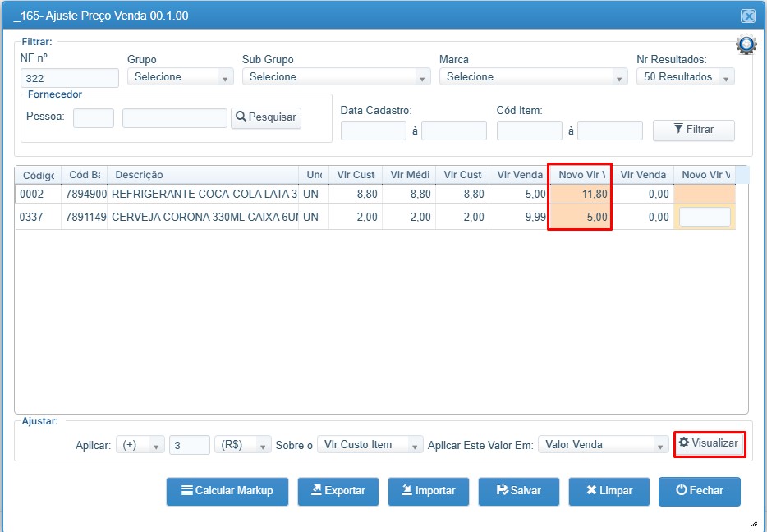767x532 pixels.
Task: Select the CERVEJA CORONA 330ML CAIXA row description
Action: point(204,217)
